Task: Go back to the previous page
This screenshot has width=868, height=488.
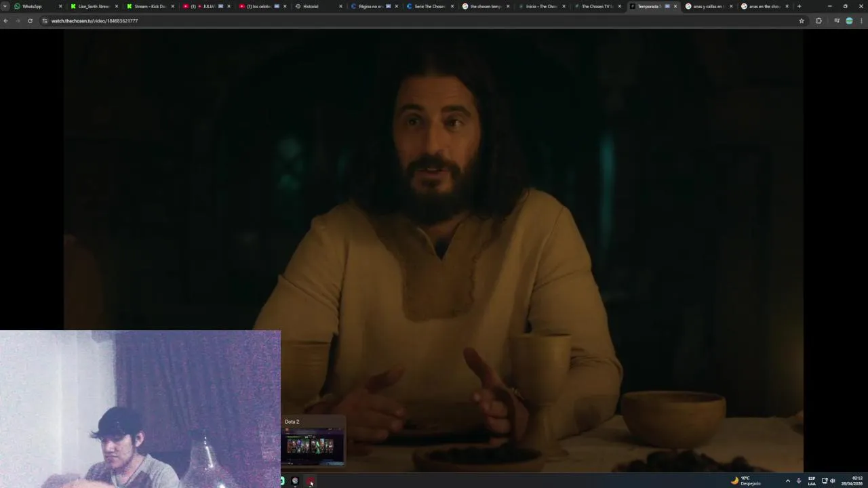Action: point(5,21)
